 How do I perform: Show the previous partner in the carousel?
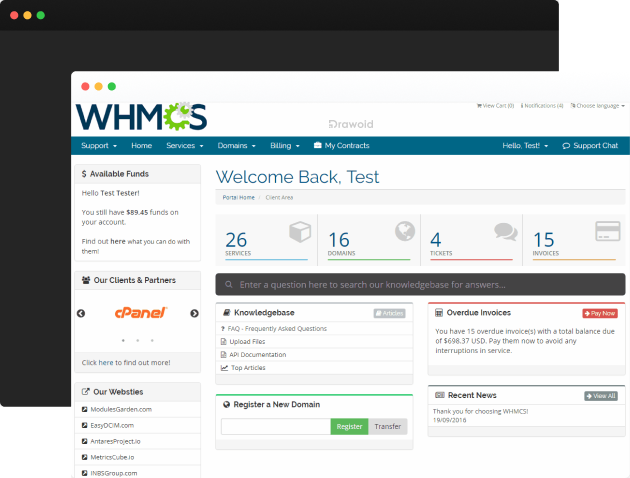pos(81,313)
